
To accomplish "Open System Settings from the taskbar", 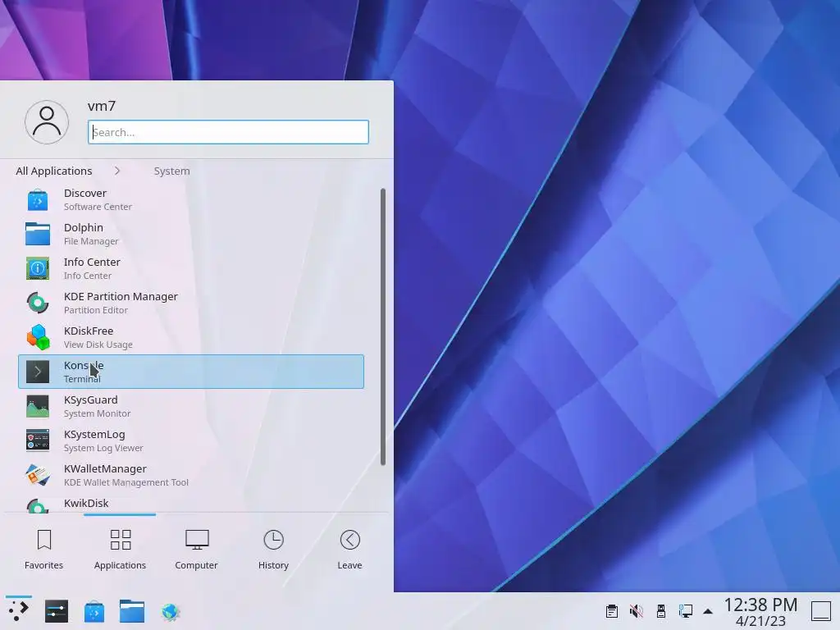I will click(57, 611).
